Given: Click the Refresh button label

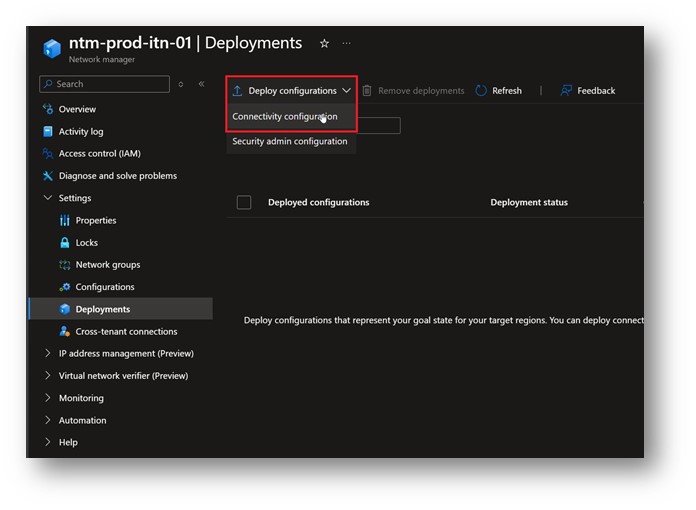Looking at the screenshot, I should tap(507, 91).
